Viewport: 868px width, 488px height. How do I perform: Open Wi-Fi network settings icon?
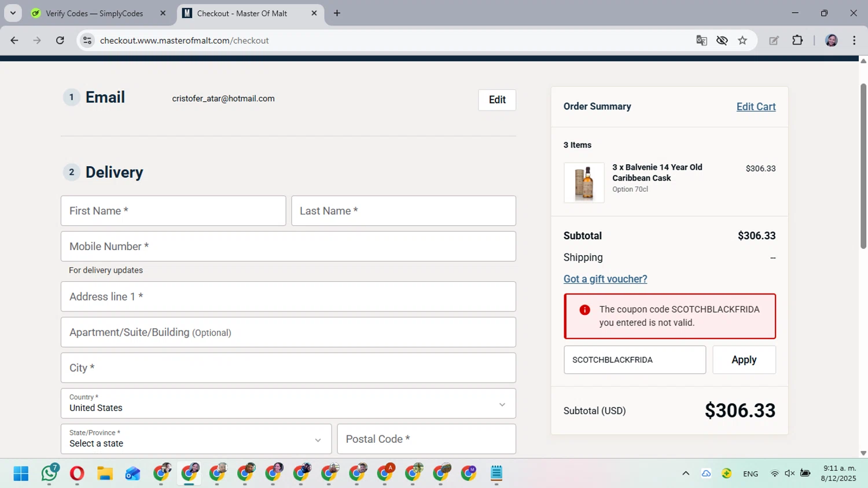click(775, 474)
